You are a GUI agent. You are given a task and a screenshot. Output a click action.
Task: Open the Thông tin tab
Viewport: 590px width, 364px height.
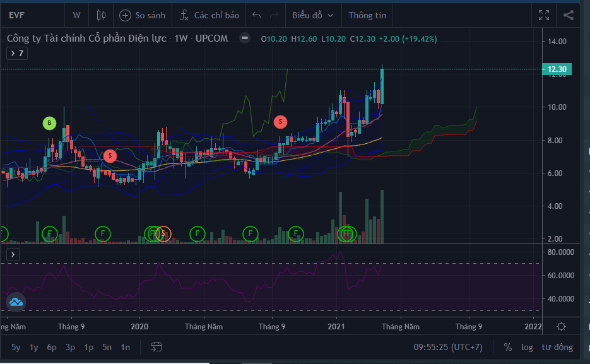[x=367, y=15]
